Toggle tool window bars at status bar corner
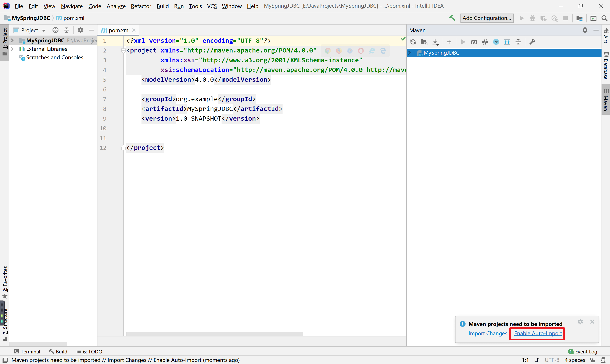 point(5,360)
